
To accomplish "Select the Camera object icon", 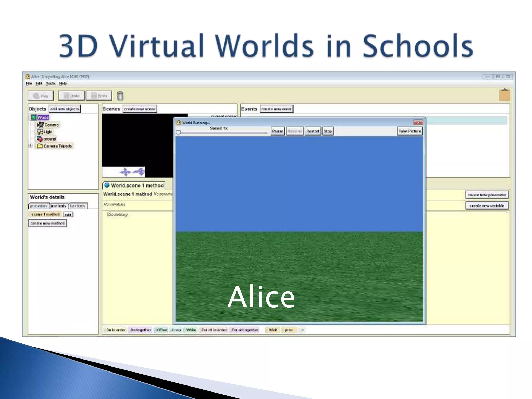I will (41, 125).
